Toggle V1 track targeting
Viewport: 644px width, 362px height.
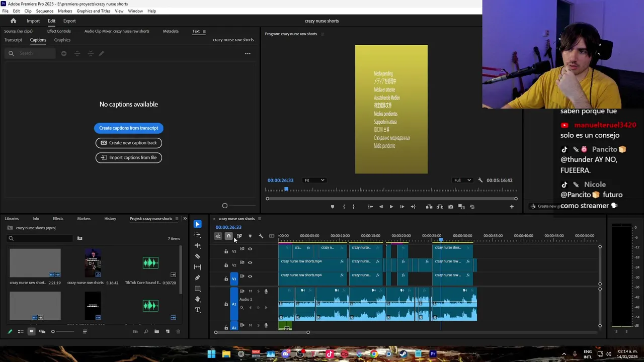click(x=234, y=279)
